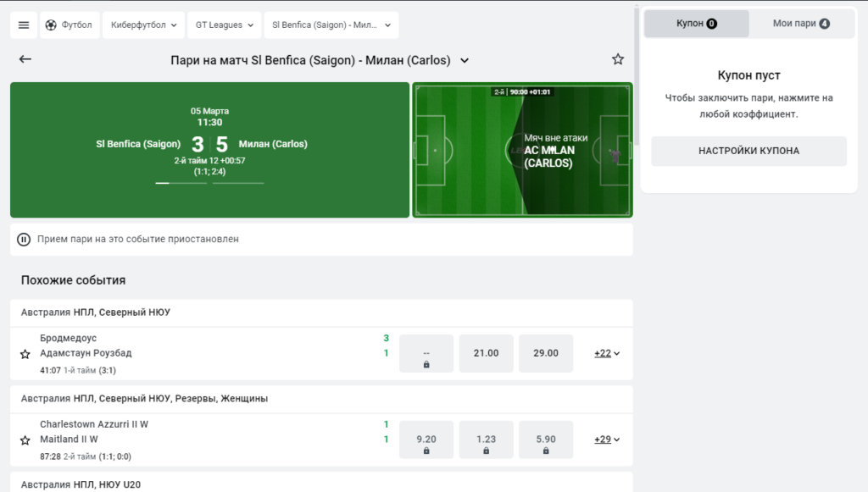The image size is (868, 492).
Task: Click locked 1.23 odds
Action: pos(486,439)
